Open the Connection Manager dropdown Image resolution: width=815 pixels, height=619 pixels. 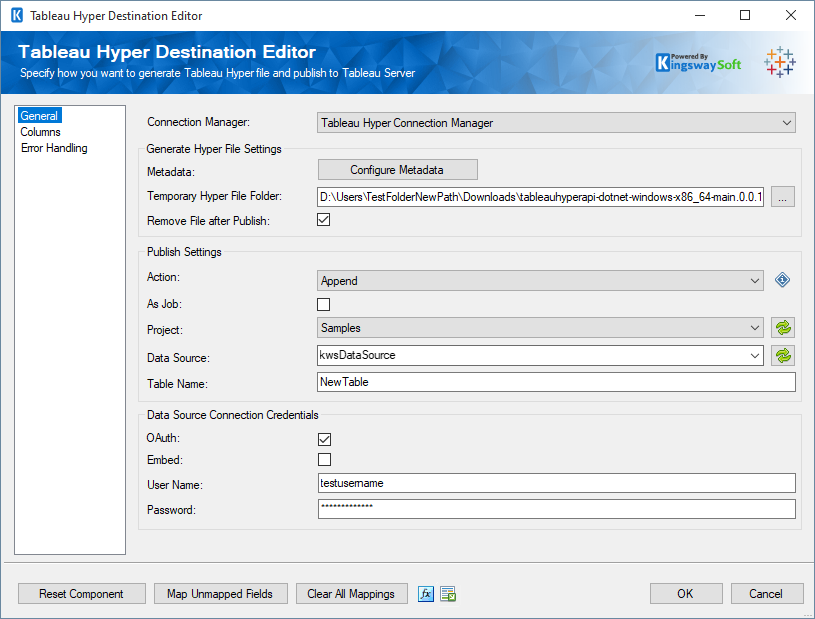tap(556, 123)
